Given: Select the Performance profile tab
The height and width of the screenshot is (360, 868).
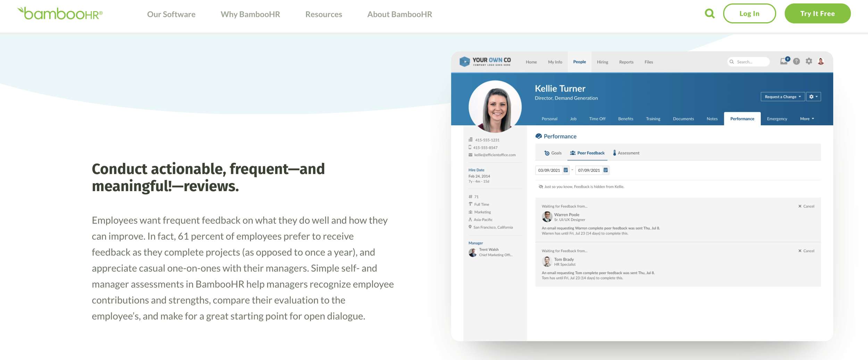Looking at the screenshot, I should coord(742,119).
